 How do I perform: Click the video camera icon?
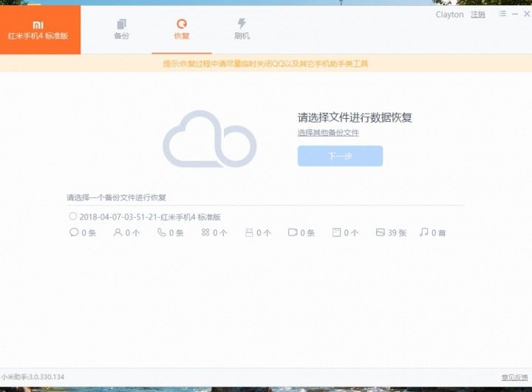pyautogui.click(x=293, y=233)
